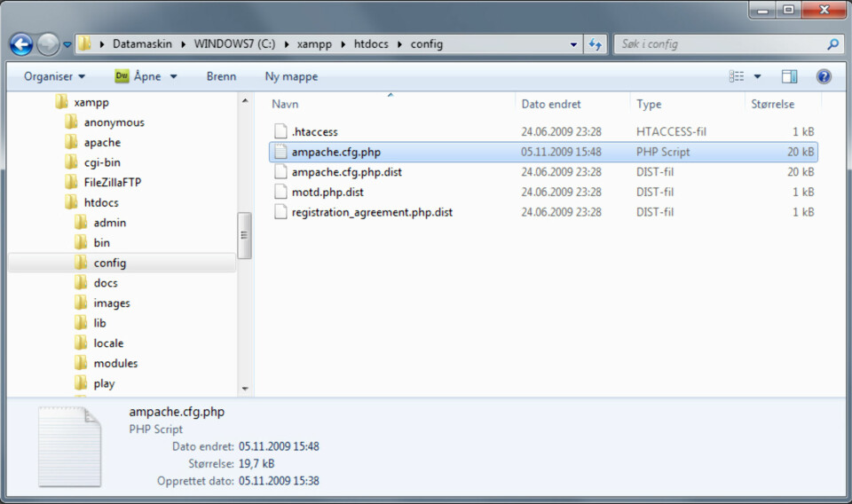Click the ampache.cfg.php.dist file icon
Image resolution: width=852 pixels, height=504 pixels.
pos(280,171)
